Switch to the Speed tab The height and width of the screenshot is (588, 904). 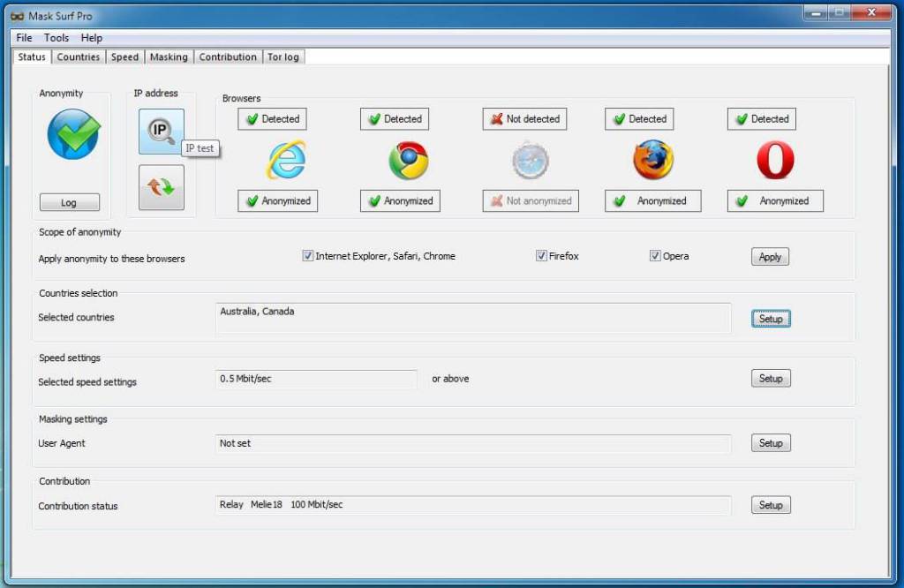[x=125, y=57]
